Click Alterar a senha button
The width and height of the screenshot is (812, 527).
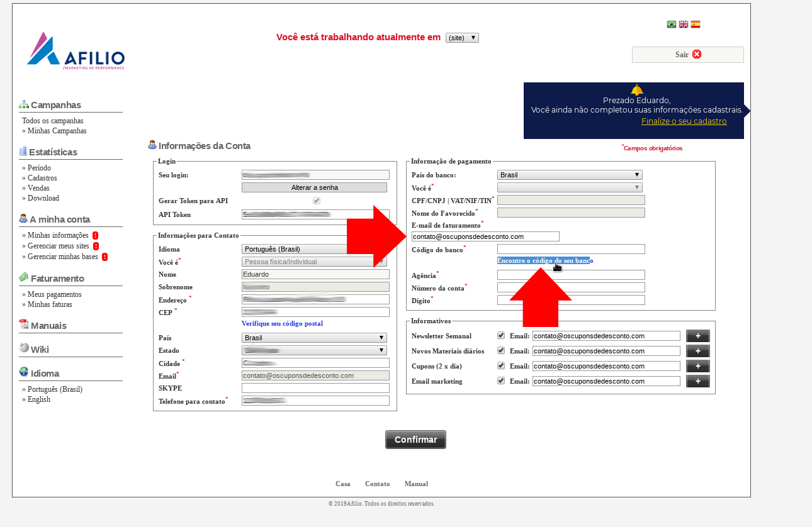click(x=314, y=187)
